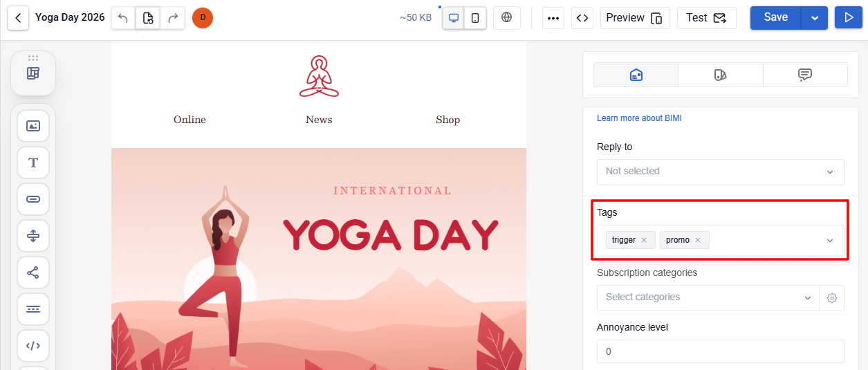Viewport: 868px width, 370px height.
Task: Remove the promo tag
Action: point(698,240)
